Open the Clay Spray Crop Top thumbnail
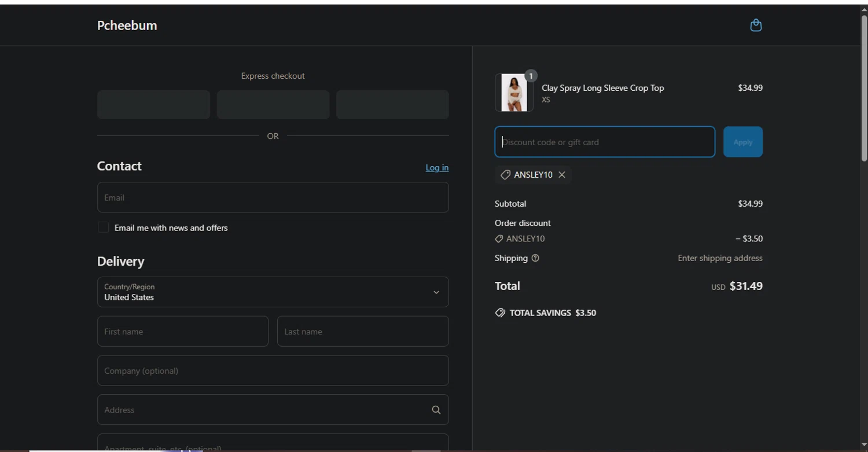The width and height of the screenshot is (868, 452). pos(513,93)
